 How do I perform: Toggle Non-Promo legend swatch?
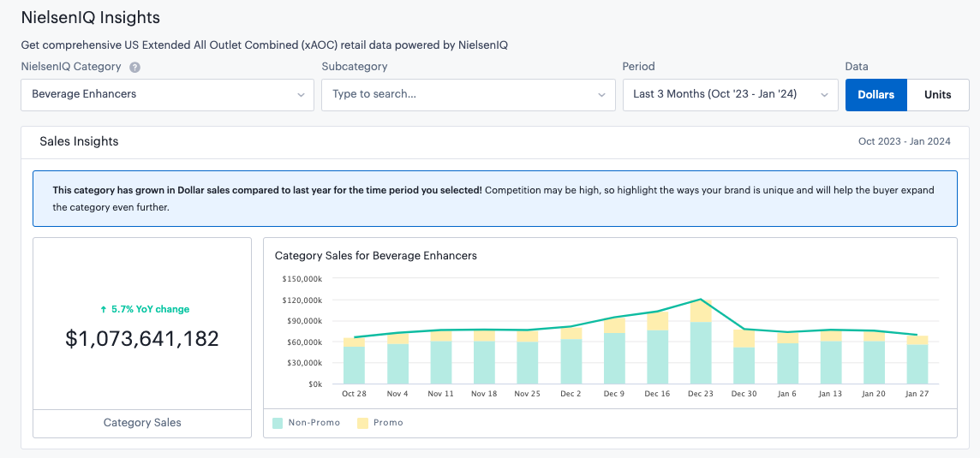pos(278,423)
